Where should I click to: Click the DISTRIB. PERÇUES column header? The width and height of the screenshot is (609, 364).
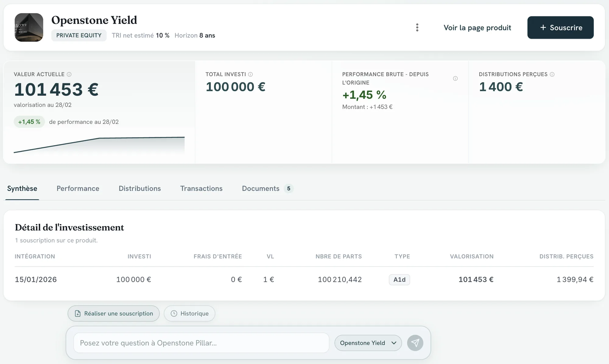(566, 257)
